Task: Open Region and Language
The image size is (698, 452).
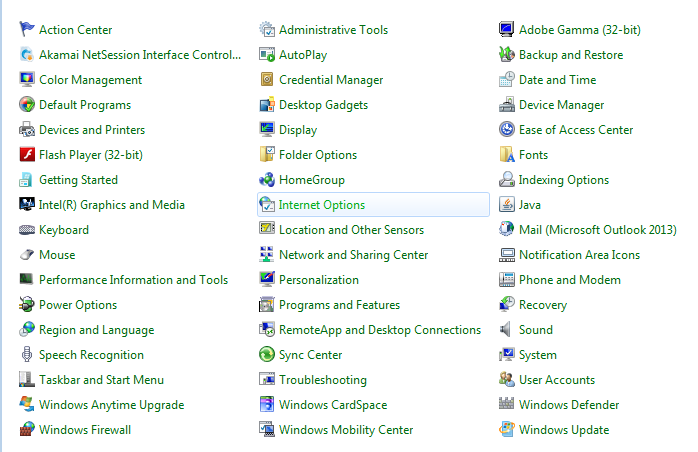Action: 97,330
